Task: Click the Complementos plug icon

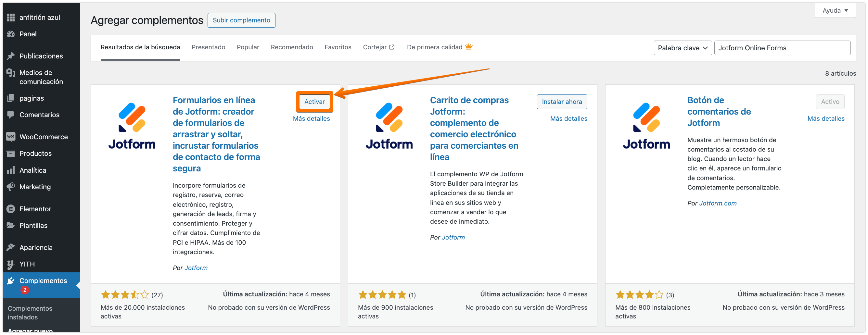Action: (x=11, y=281)
